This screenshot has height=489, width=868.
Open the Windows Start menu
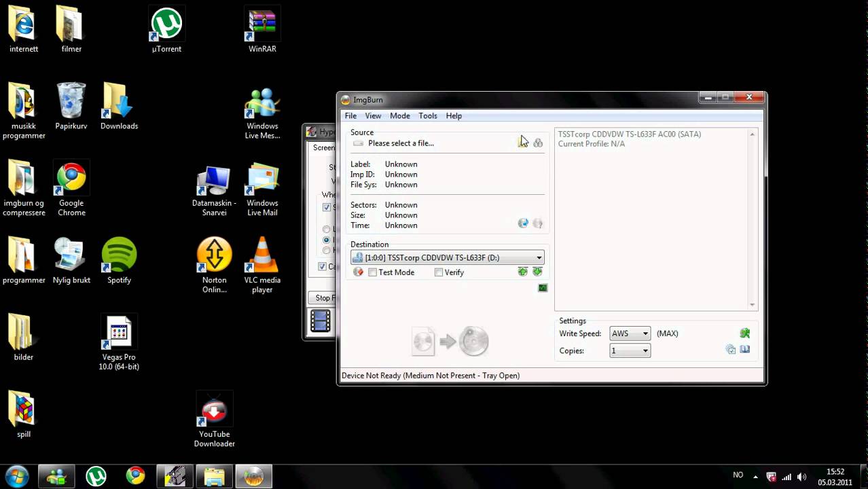pos(17,475)
